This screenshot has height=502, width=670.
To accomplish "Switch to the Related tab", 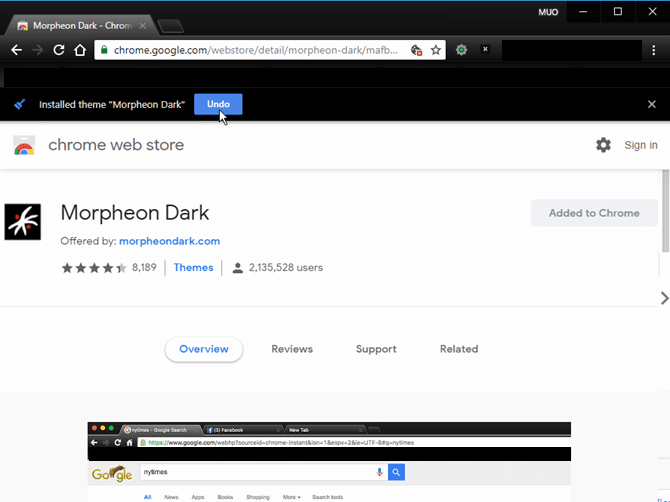I will click(x=459, y=349).
